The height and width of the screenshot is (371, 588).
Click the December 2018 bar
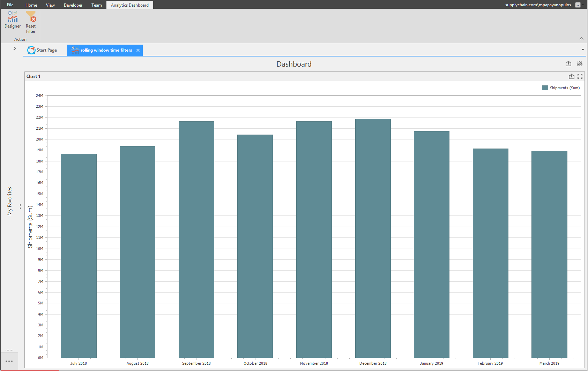pyautogui.click(x=373, y=238)
